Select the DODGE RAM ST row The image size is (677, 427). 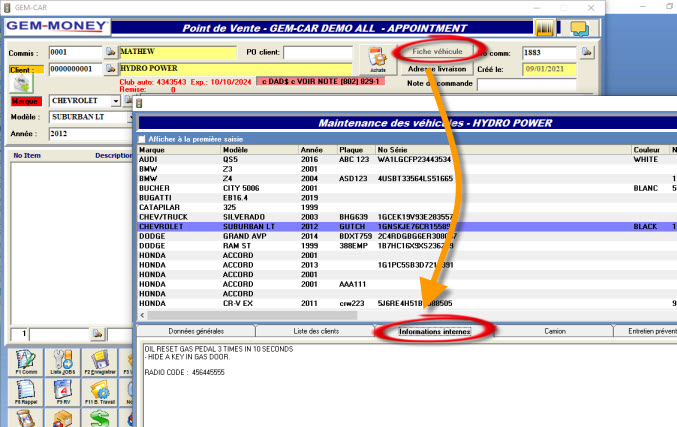pyautogui.click(x=407, y=246)
